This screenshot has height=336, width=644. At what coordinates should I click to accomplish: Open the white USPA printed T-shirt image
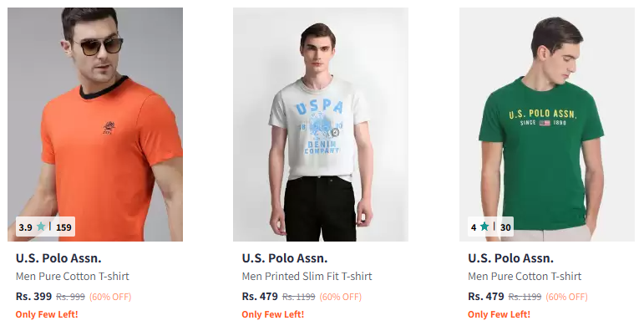click(x=321, y=124)
